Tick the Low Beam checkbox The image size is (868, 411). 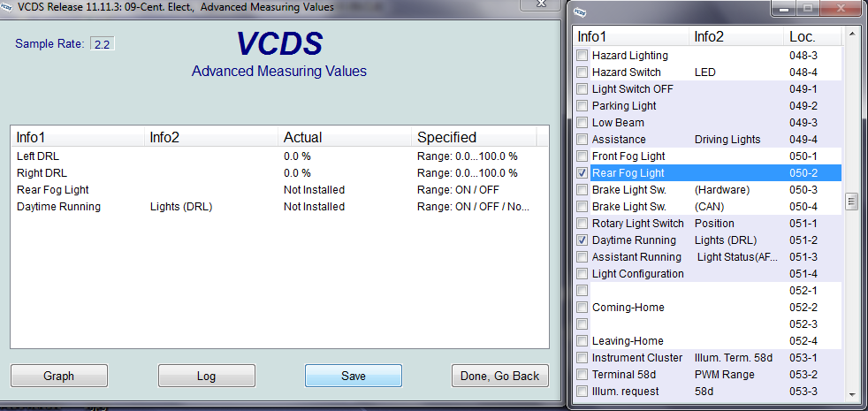click(x=582, y=122)
